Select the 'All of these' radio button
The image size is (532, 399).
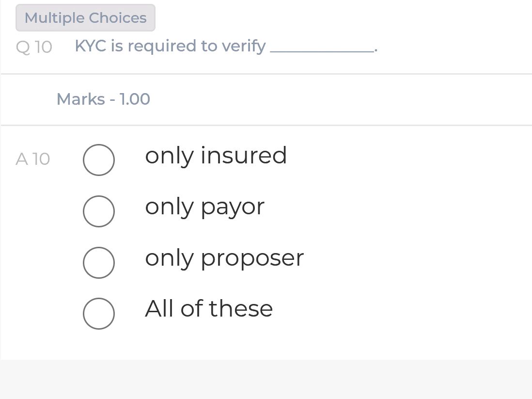(99, 314)
